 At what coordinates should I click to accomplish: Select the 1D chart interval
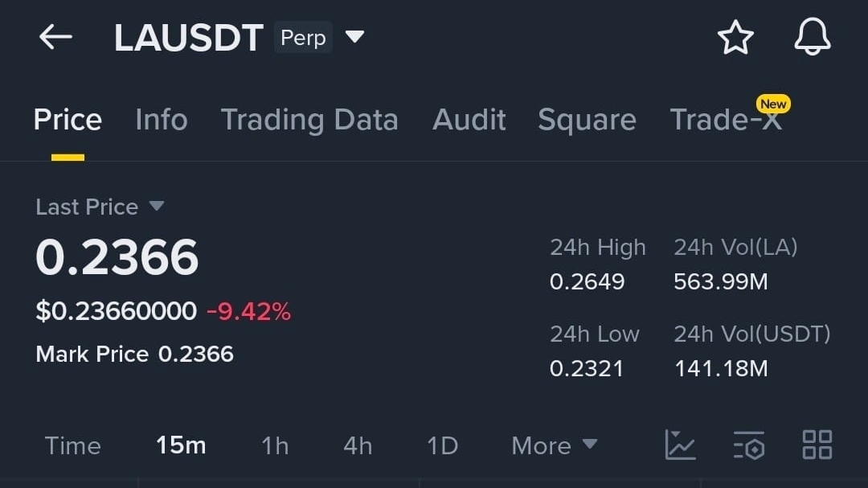[x=442, y=445]
